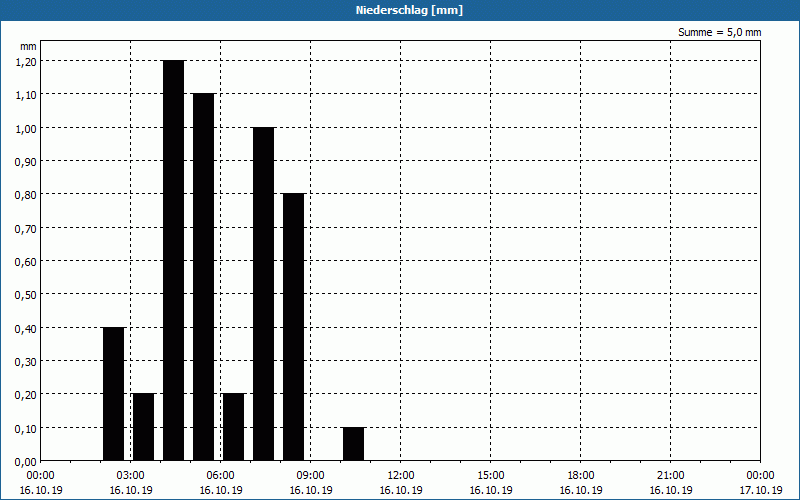Click the 0,20 bar just after 03:00
This screenshot has height=500, width=800.
tap(143, 426)
